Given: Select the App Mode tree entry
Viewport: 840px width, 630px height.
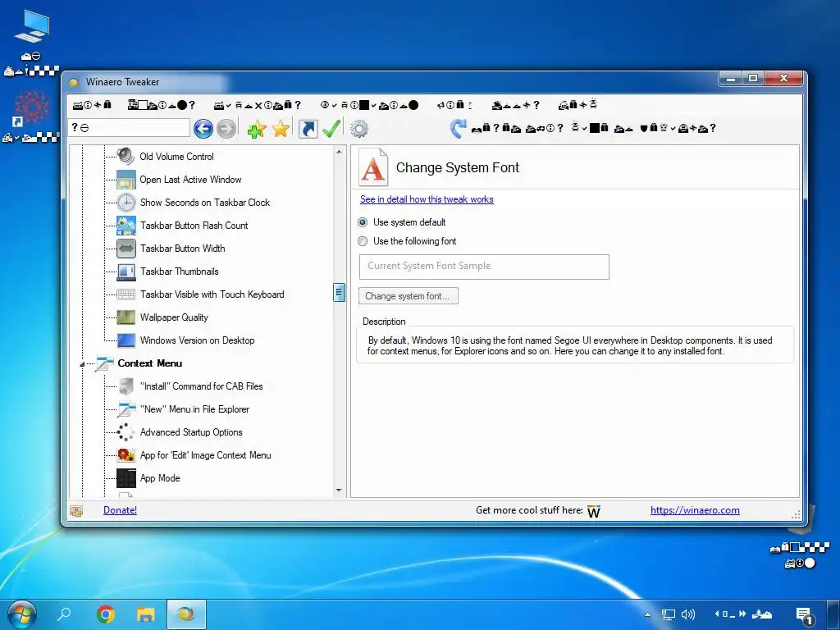Looking at the screenshot, I should click(x=160, y=478).
